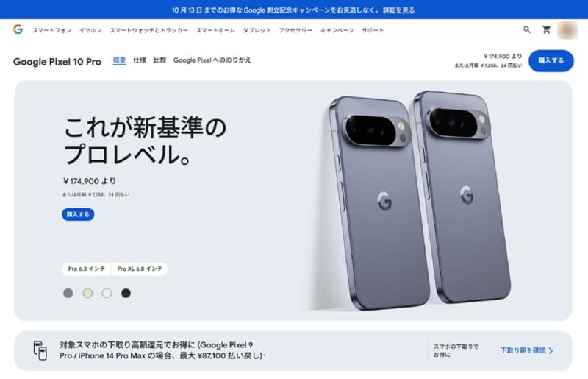
Task: Click the large 購入する button in header
Action: 551,60
